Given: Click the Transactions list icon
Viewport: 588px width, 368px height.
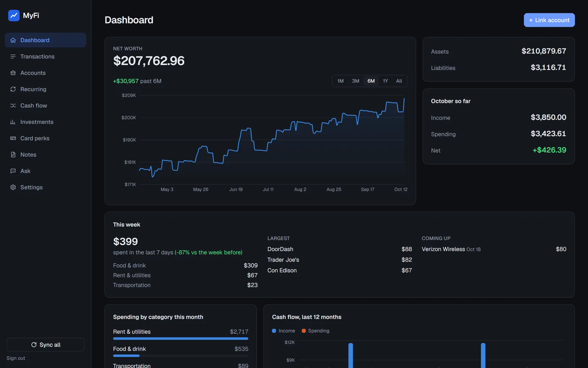Looking at the screenshot, I should coord(13,56).
